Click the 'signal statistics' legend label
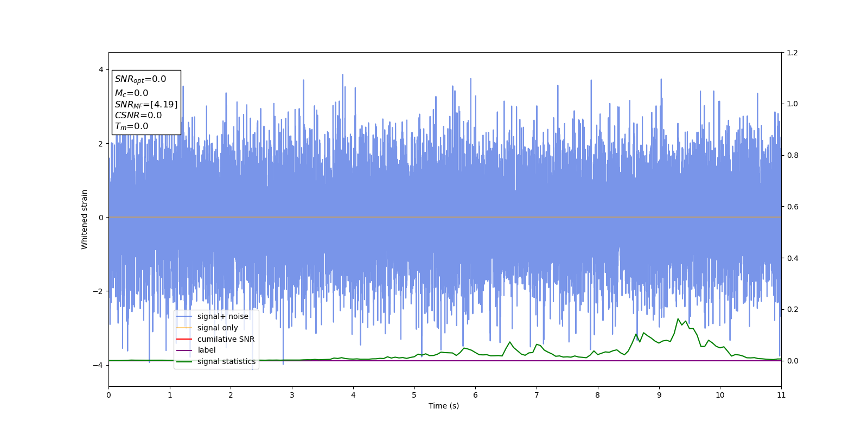The width and height of the screenshot is (868, 434). [226, 361]
